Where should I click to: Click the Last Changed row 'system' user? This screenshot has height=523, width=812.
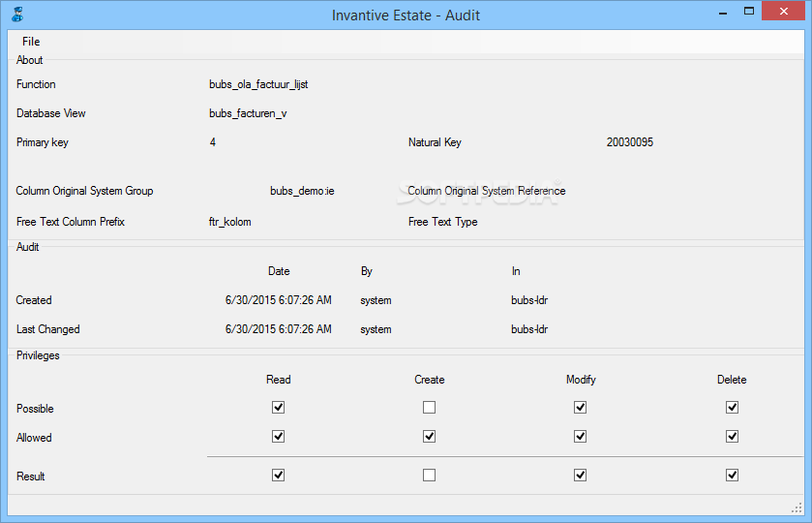pyautogui.click(x=376, y=329)
